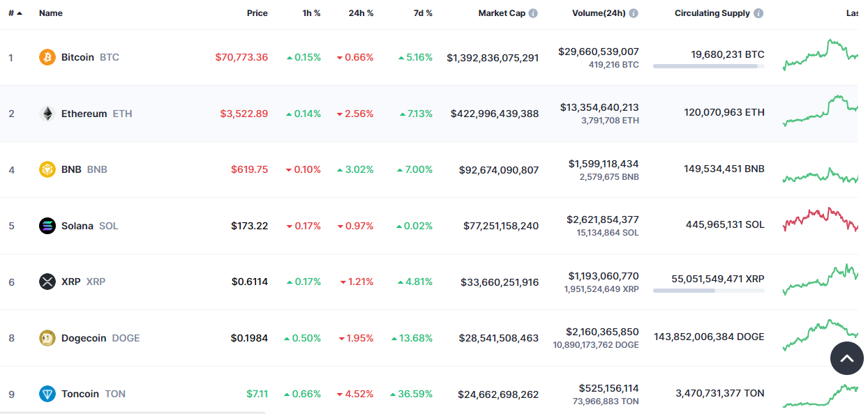Click Toncoin supply 3,470,731,377 TON
This screenshot has height=414, width=868.
coord(720,393)
